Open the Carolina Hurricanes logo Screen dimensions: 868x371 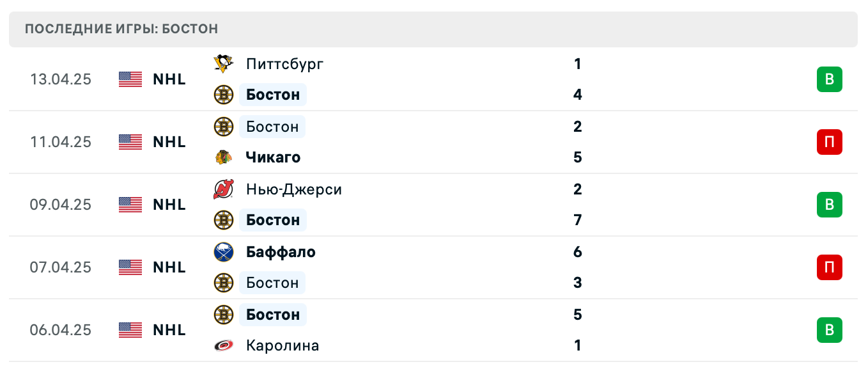tap(223, 345)
